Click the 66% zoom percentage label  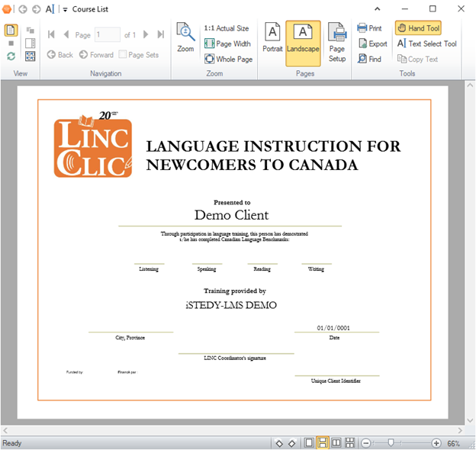[x=454, y=444]
